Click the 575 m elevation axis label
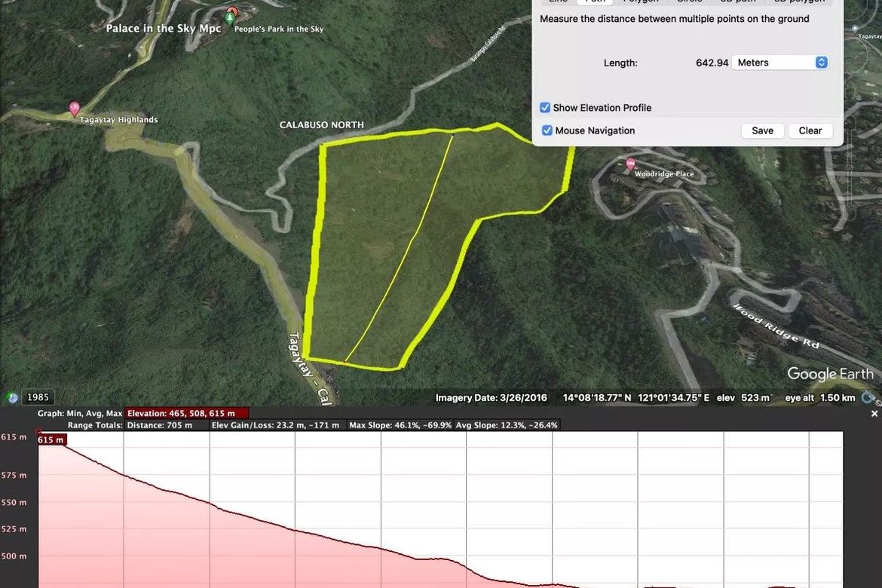The height and width of the screenshot is (588, 882). coord(14,476)
